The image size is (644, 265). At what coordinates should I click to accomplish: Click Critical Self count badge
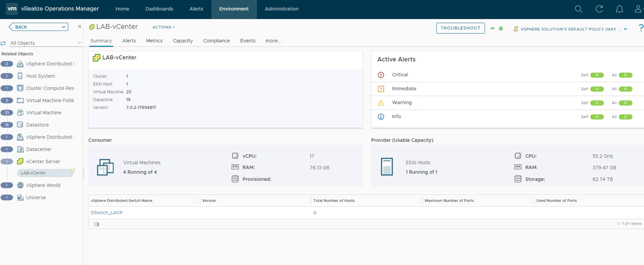597,75
